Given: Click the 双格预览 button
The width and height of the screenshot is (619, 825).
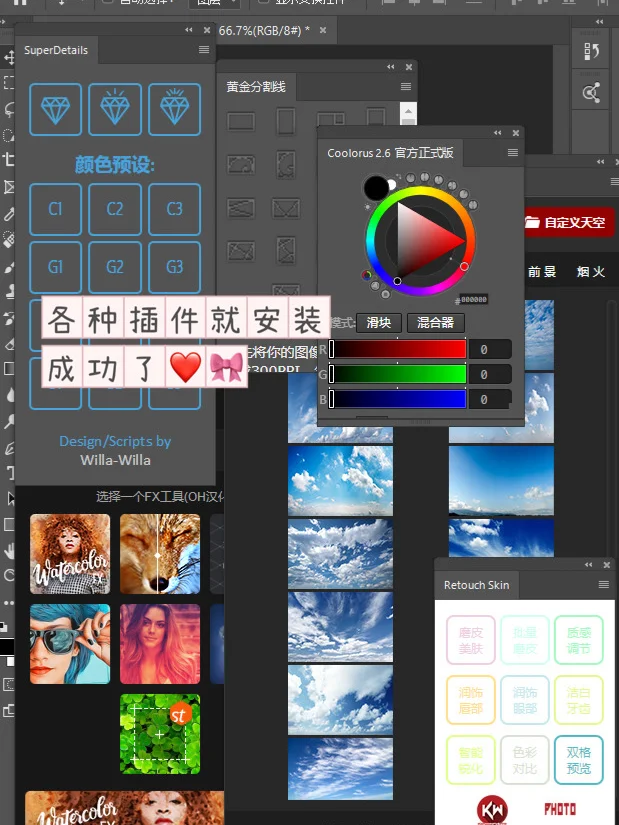Looking at the screenshot, I should (578, 760).
